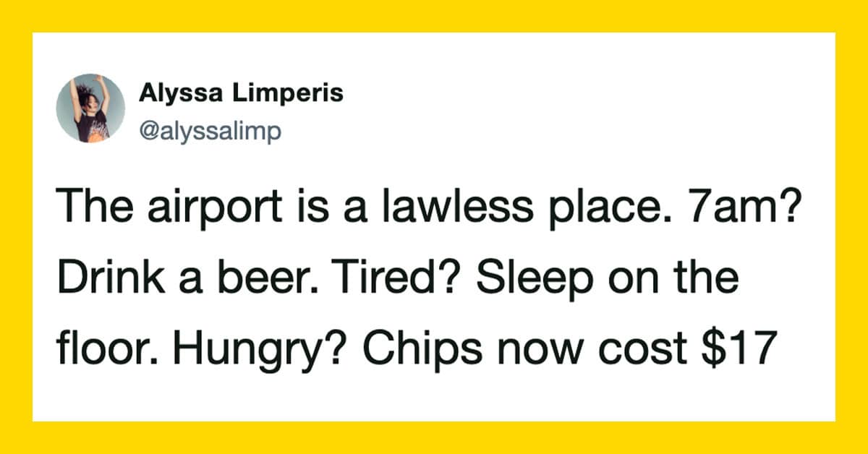Screen dimensions: 868x454
Task: Select the word "floor." in the tweet
Action: click(x=106, y=349)
